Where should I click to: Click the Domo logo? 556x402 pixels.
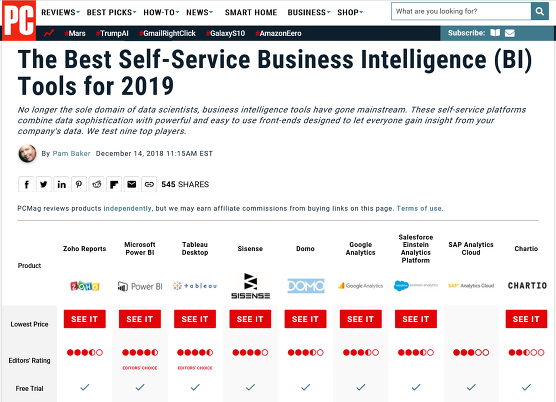pos(306,286)
